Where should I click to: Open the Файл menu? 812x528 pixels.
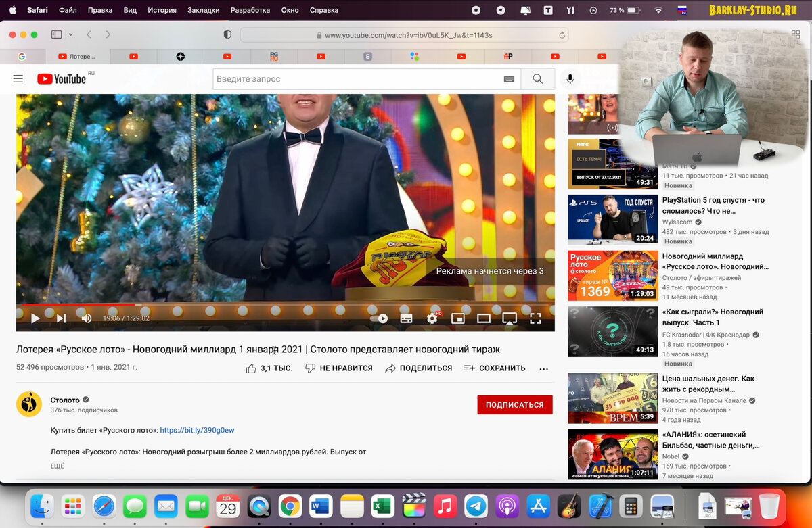pyautogui.click(x=68, y=10)
